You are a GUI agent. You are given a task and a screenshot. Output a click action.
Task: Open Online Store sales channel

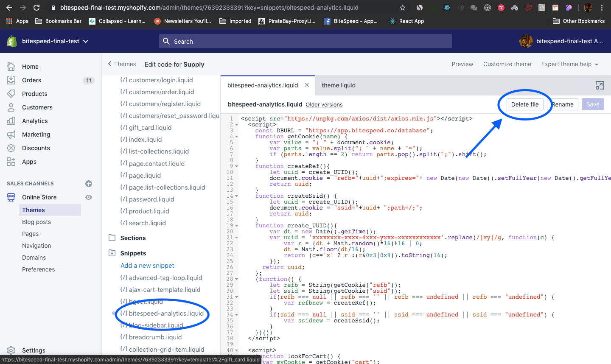tap(39, 197)
